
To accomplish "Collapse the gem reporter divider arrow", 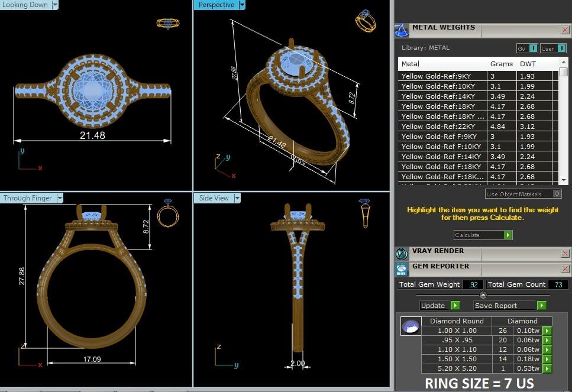I will click(483, 295).
